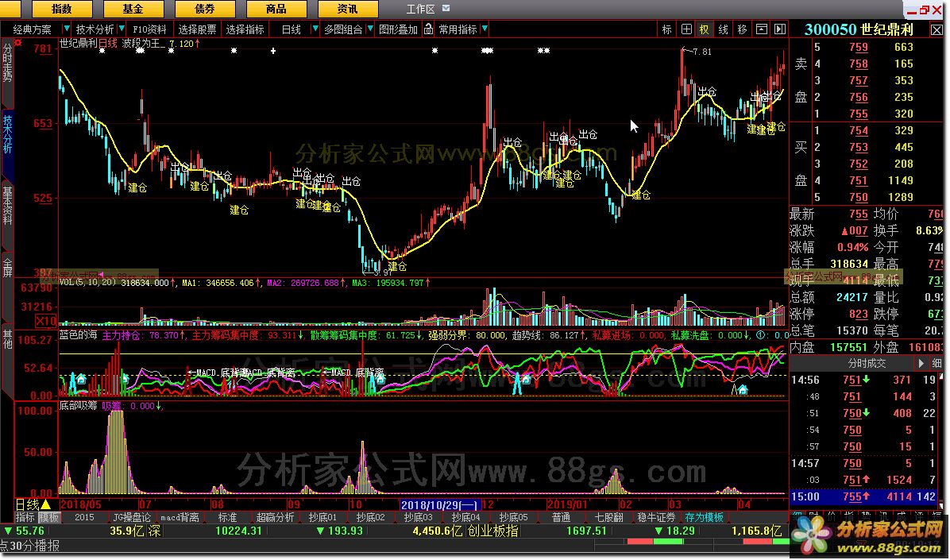The height and width of the screenshot is (560, 950).
Task: Click the house icon in 蓝色的海 indicator near April
Action: [743, 389]
